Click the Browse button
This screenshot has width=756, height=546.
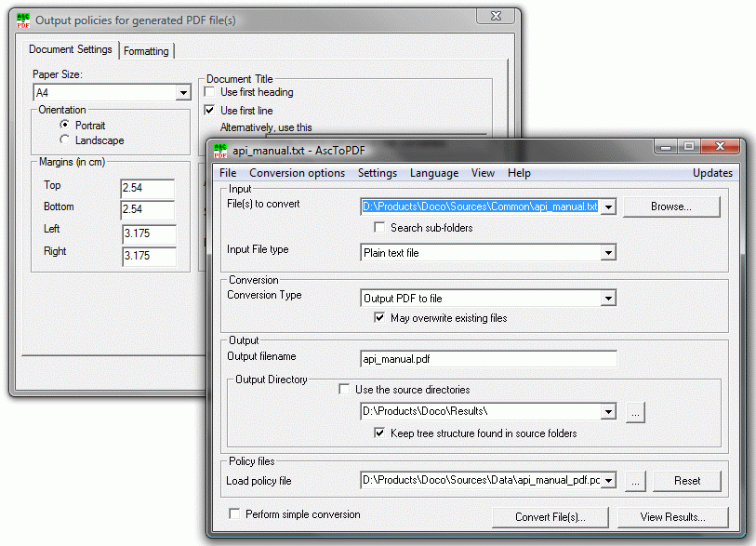670,206
